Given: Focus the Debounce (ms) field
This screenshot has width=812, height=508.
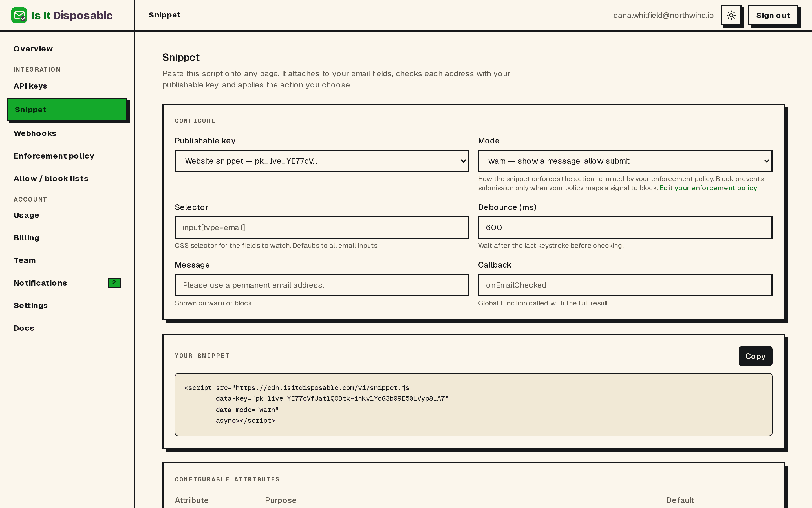Looking at the screenshot, I should (625, 227).
